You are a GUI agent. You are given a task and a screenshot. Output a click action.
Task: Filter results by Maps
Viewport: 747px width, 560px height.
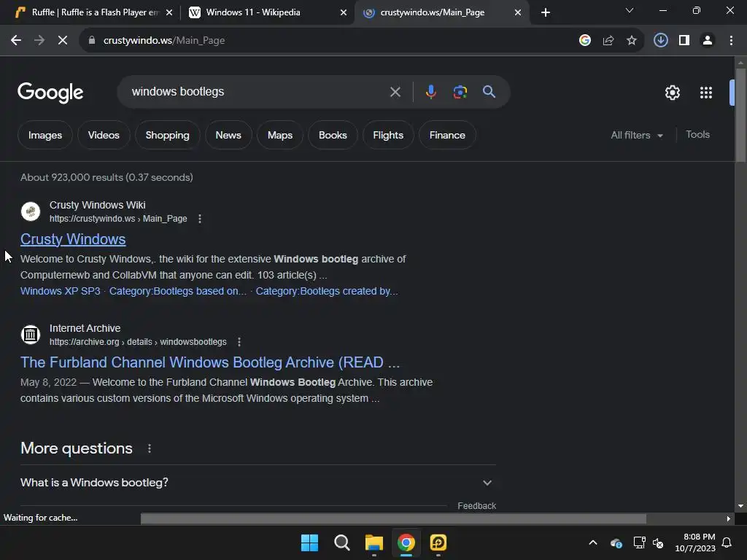[279, 135]
